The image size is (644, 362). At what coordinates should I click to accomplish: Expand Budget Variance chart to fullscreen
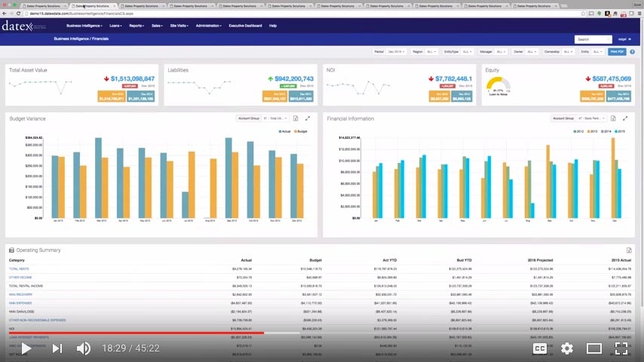(308, 118)
